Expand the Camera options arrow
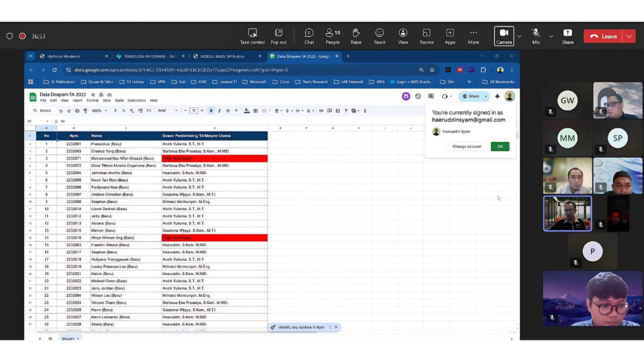Image resolution: width=644 pixels, height=362 pixels. (519, 36)
